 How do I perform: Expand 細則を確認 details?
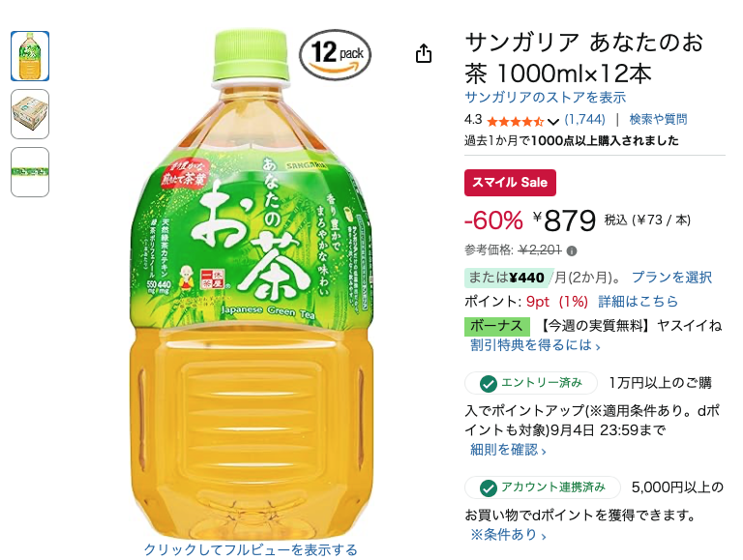click(x=508, y=450)
